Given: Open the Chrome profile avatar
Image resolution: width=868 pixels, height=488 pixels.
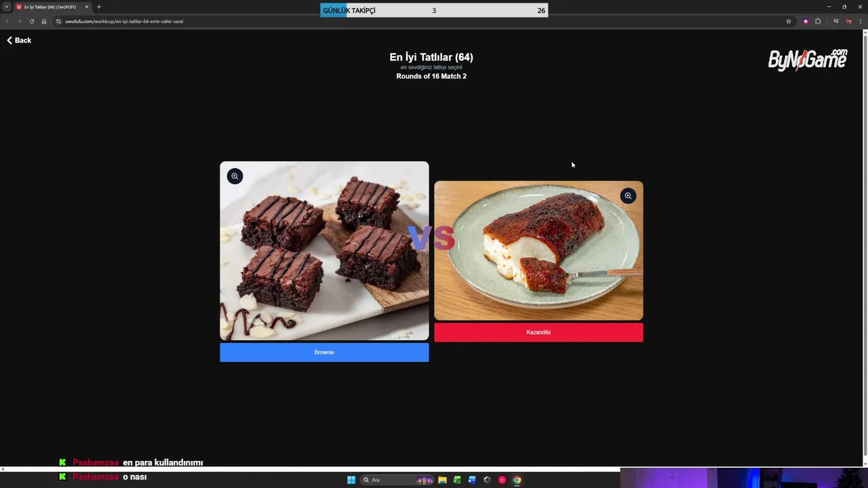Looking at the screenshot, I should tap(848, 21).
